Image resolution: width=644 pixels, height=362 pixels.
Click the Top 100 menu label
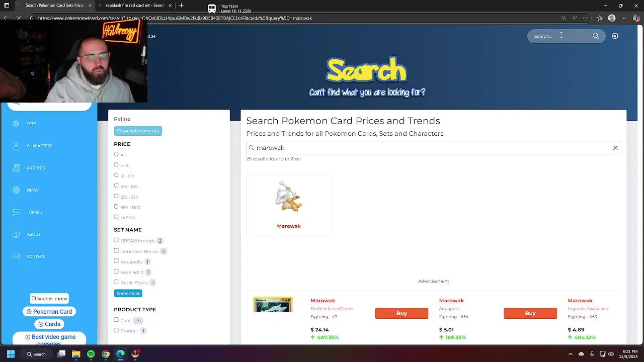pos(34,212)
